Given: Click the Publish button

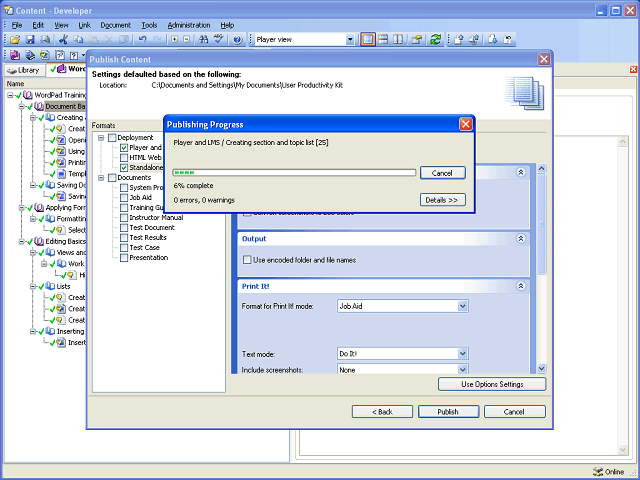Looking at the screenshot, I should (448, 412).
